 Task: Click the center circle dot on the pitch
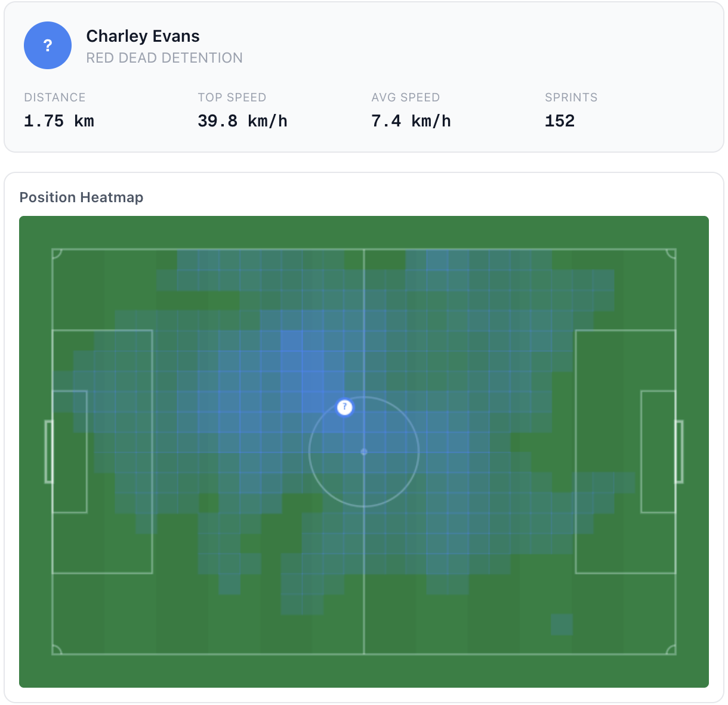coord(363,452)
